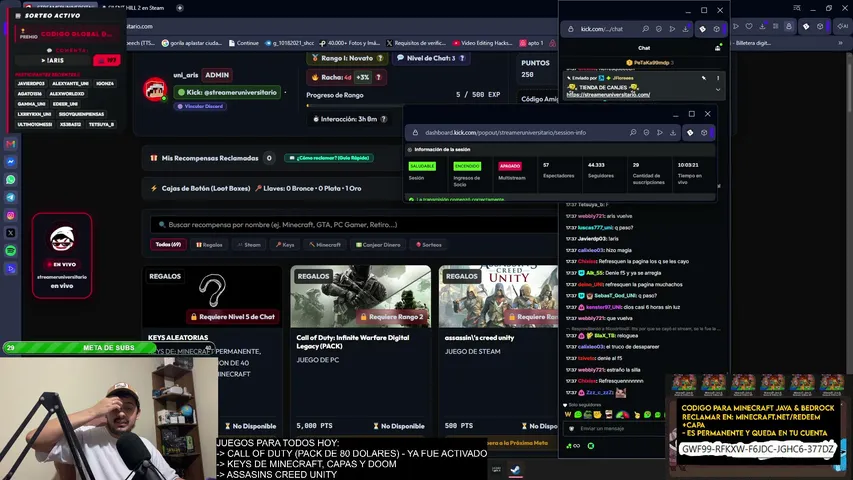The width and height of the screenshot is (853, 480).
Task: Click the chat users icon beside Chat header
Action: [x=718, y=48]
